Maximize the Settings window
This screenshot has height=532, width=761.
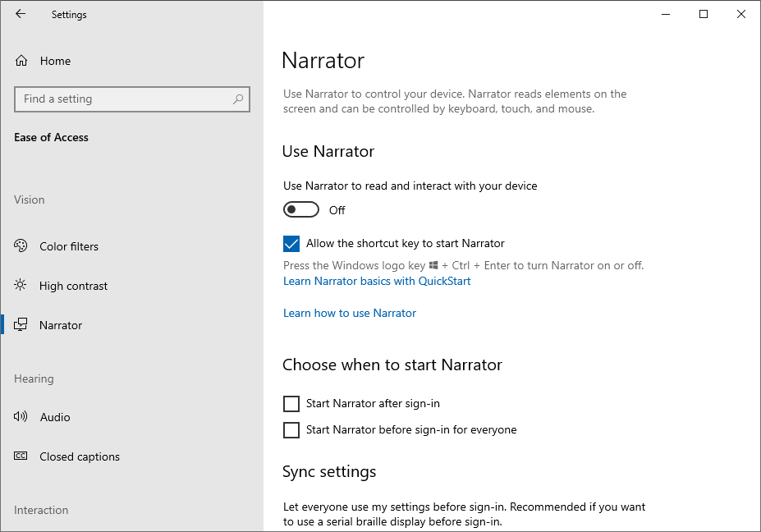(x=704, y=14)
